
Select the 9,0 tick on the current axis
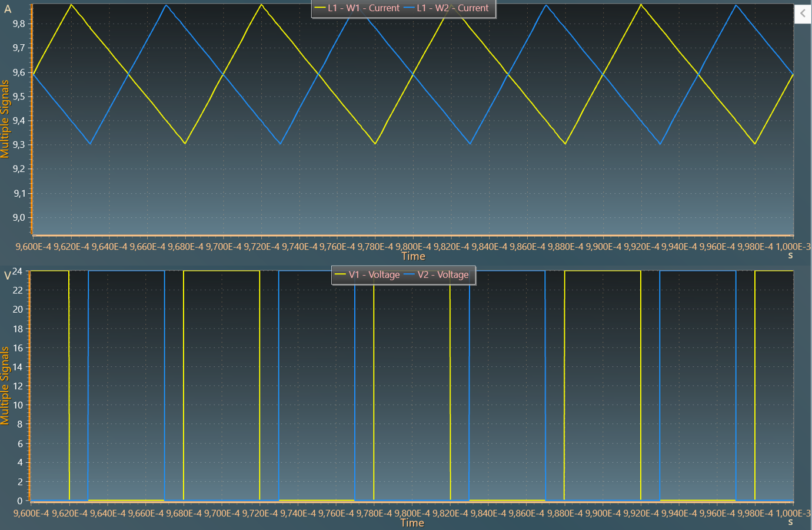click(x=19, y=217)
